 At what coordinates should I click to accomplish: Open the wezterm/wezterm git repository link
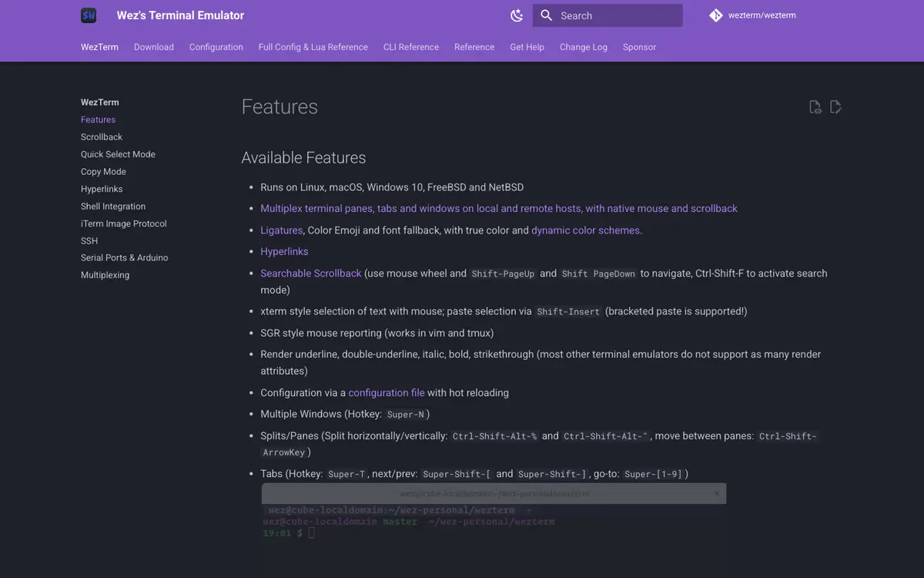[x=753, y=15]
